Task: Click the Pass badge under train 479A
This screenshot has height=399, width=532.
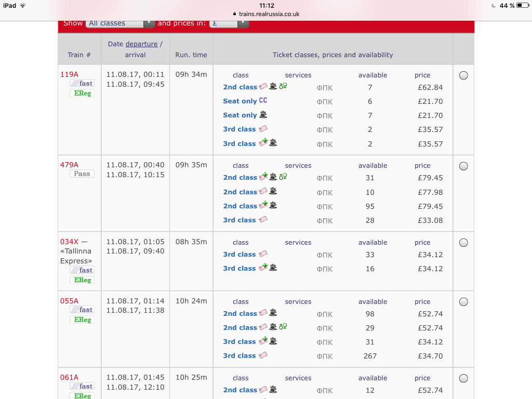Action: 82,174
